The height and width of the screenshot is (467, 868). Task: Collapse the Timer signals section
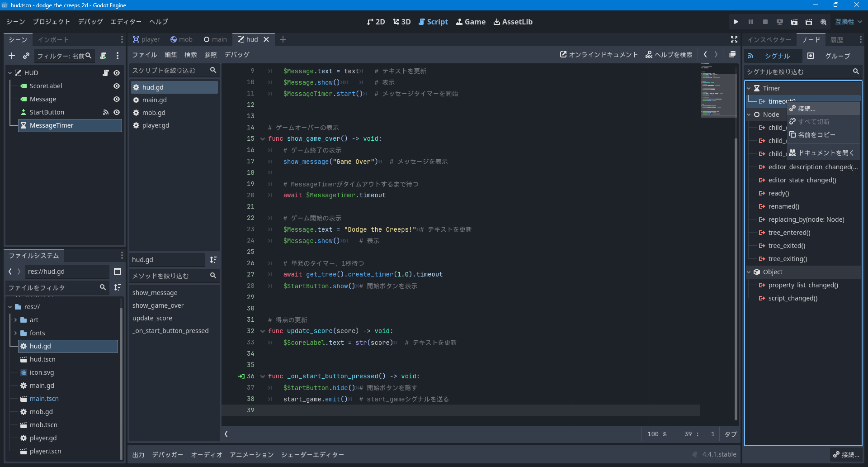click(749, 88)
